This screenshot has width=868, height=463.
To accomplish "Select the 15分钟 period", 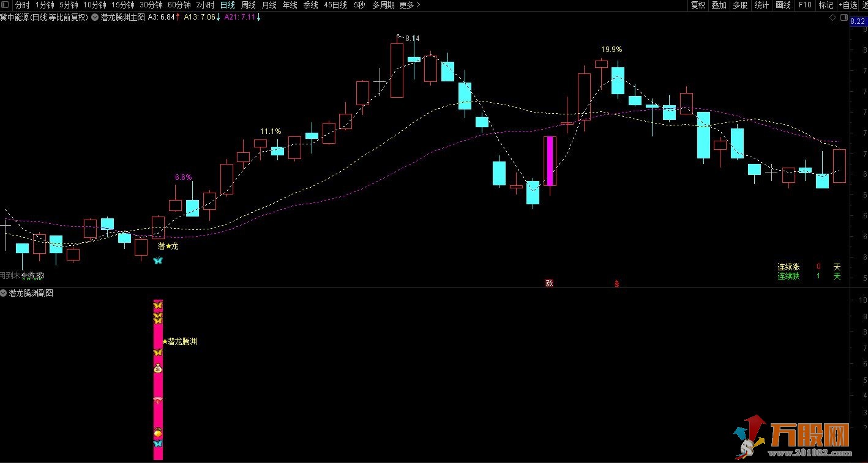I will click(x=122, y=5).
